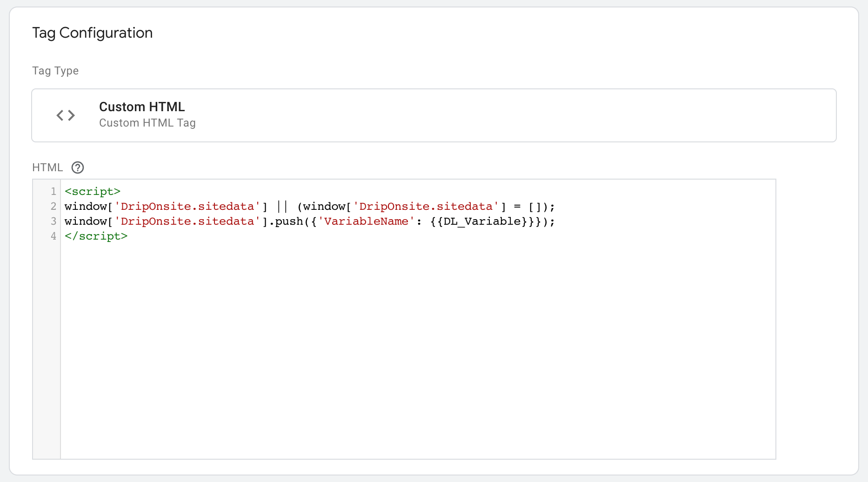Click line number 4 in the gutter
868x482 pixels.
(x=53, y=236)
